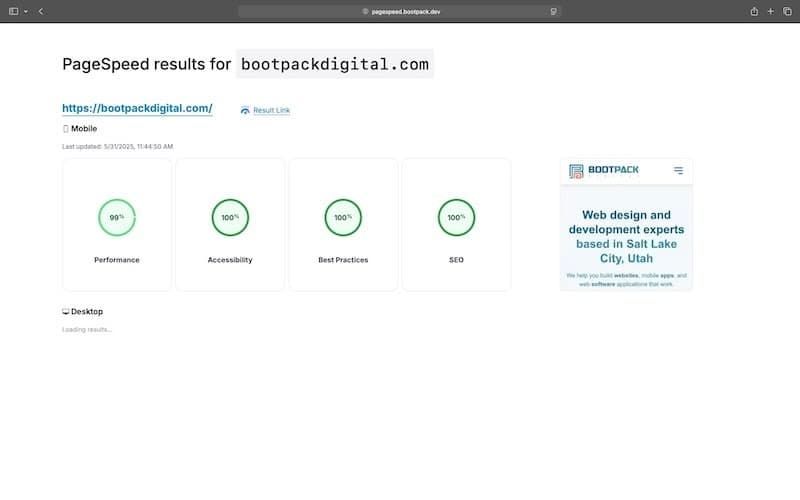Go back with the browser arrow
800x500 pixels.
point(40,11)
